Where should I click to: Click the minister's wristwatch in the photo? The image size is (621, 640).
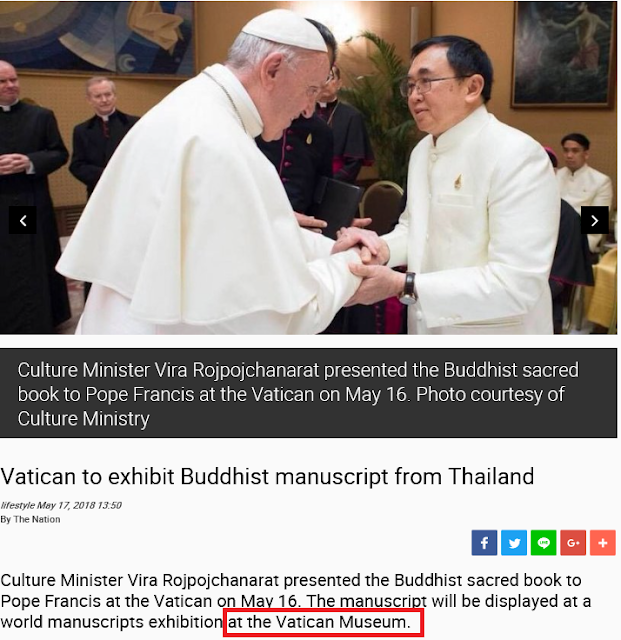point(408,288)
